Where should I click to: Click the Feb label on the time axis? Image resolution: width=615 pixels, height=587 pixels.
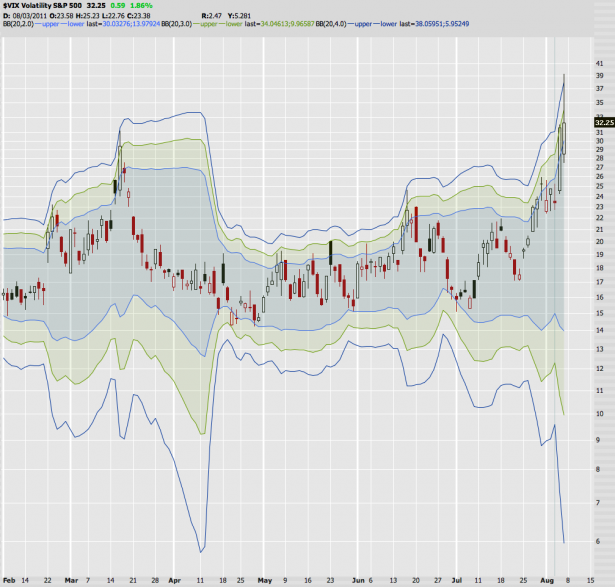pos(10,579)
